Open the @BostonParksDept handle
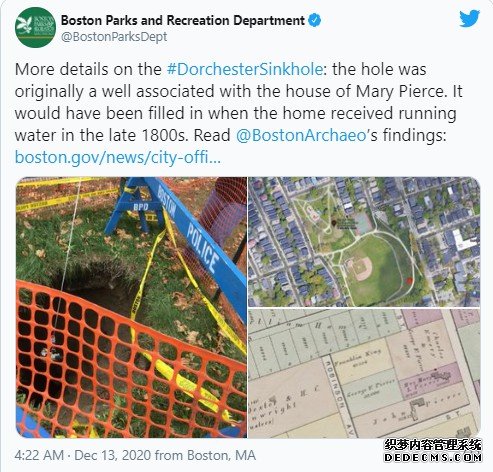 [x=114, y=37]
